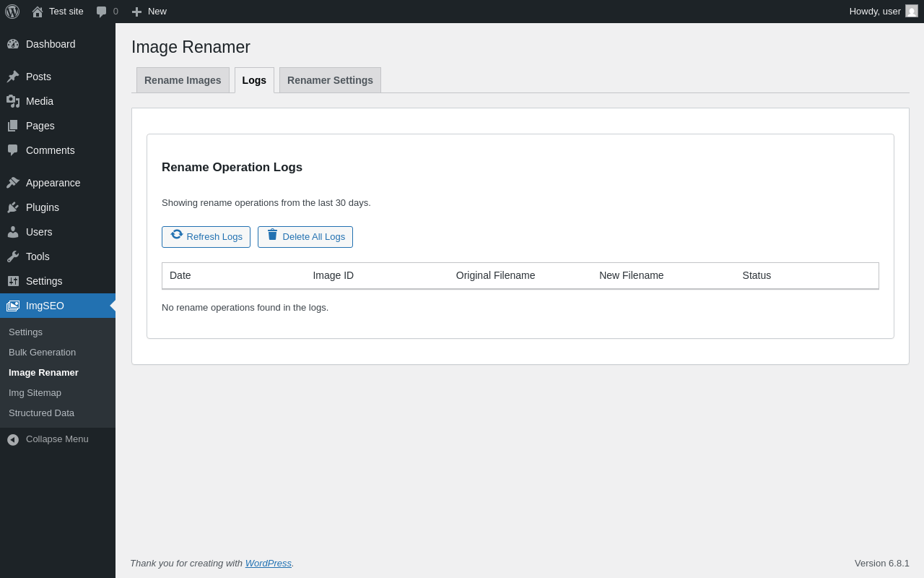Click the Settings sliders icon in sidebar
Image resolution: width=924 pixels, height=578 pixels.
13,281
